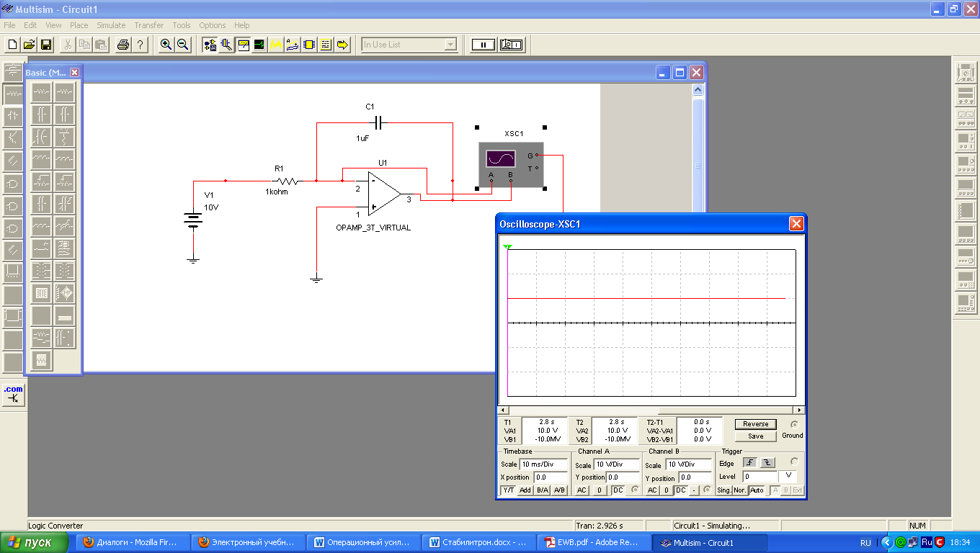Select Y/T timebase mode
Image resolution: width=980 pixels, height=553 pixels.
pyautogui.click(x=509, y=490)
